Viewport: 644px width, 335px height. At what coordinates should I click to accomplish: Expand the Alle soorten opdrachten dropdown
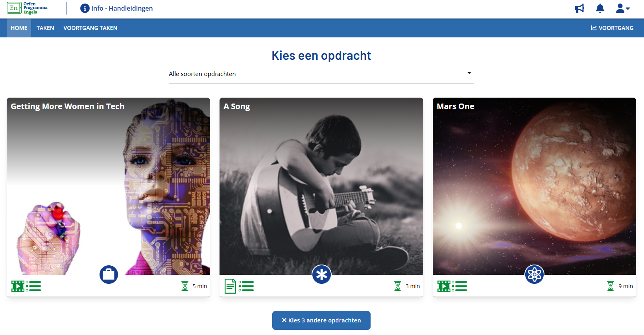coord(321,74)
